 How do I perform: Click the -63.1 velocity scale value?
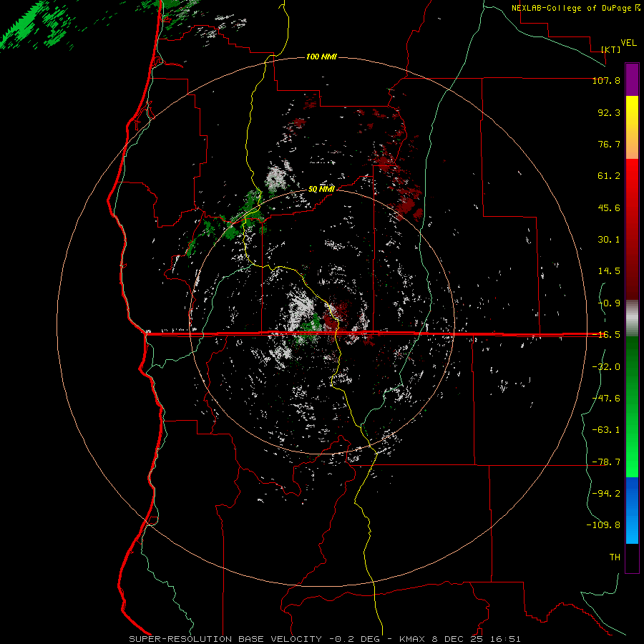(x=606, y=430)
